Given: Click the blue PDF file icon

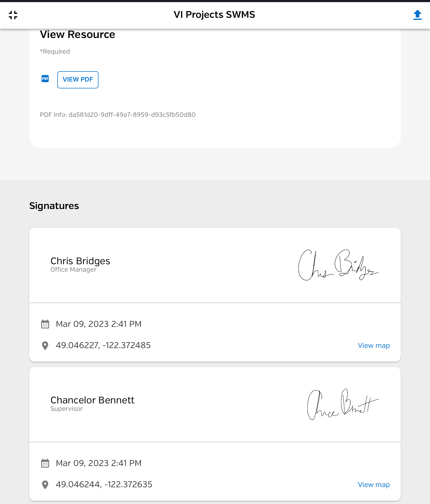Looking at the screenshot, I should [x=45, y=79].
